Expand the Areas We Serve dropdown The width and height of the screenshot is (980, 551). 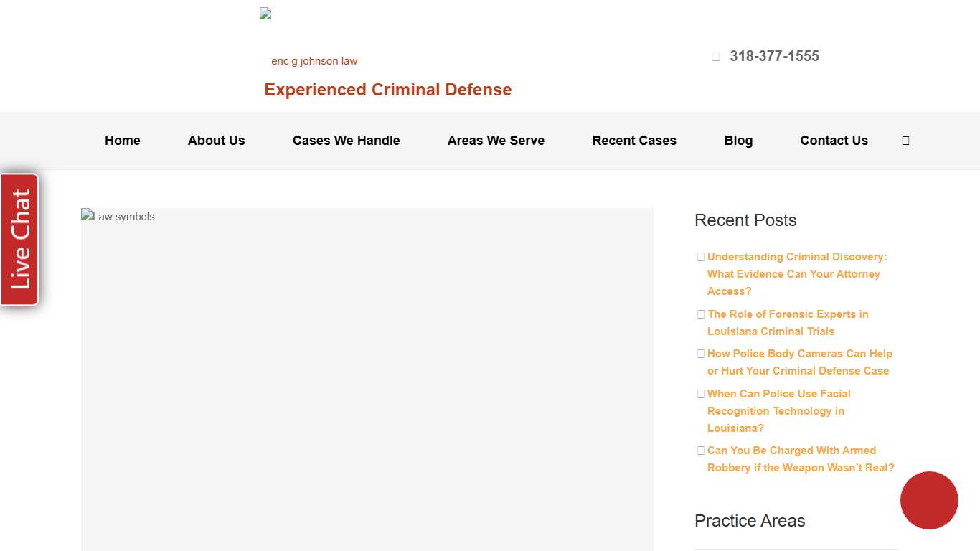496,141
